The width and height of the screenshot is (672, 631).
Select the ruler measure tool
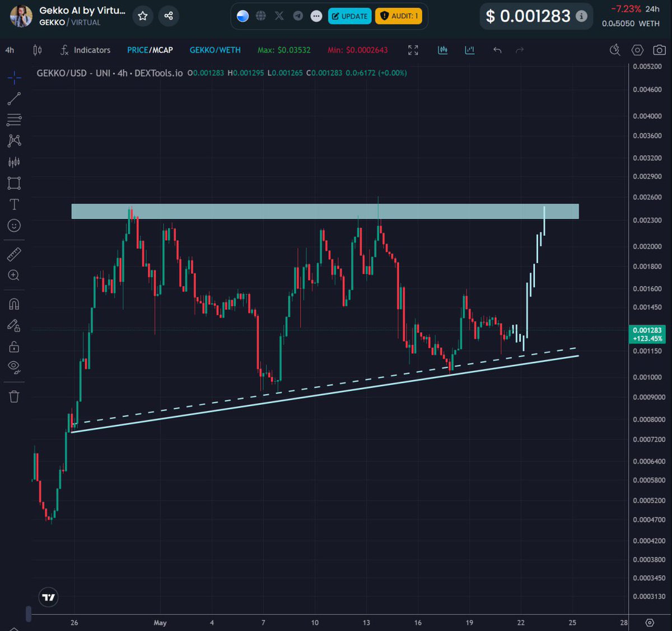click(14, 254)
